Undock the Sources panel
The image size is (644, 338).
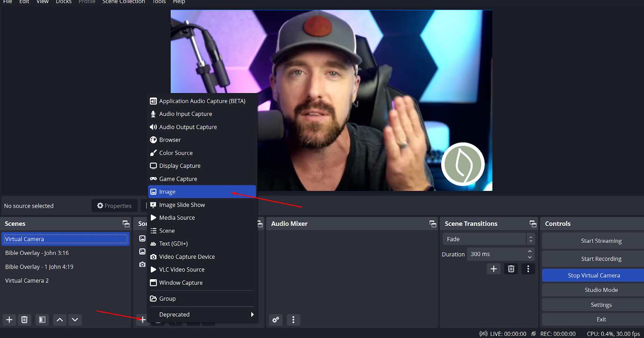click(260, 224)
